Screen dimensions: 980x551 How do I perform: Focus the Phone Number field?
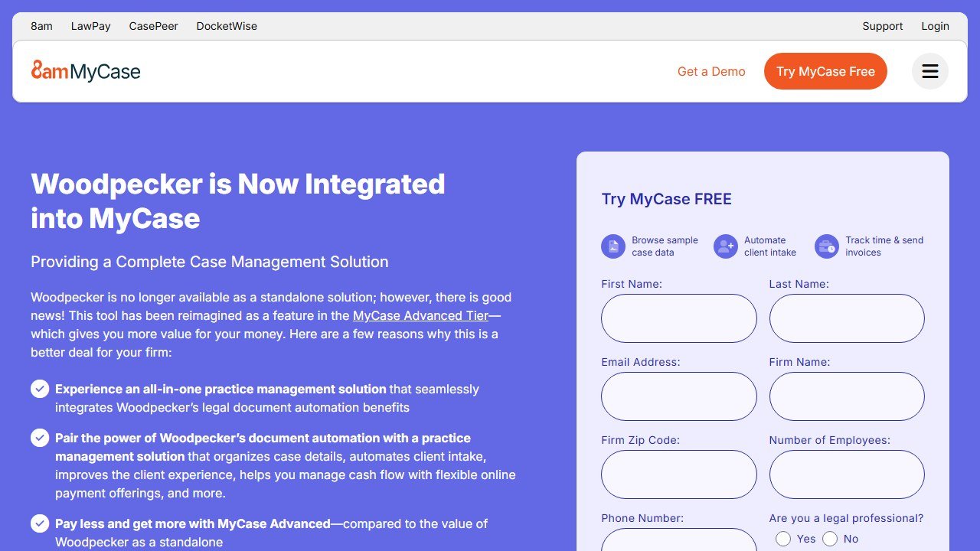coord(679,540)
